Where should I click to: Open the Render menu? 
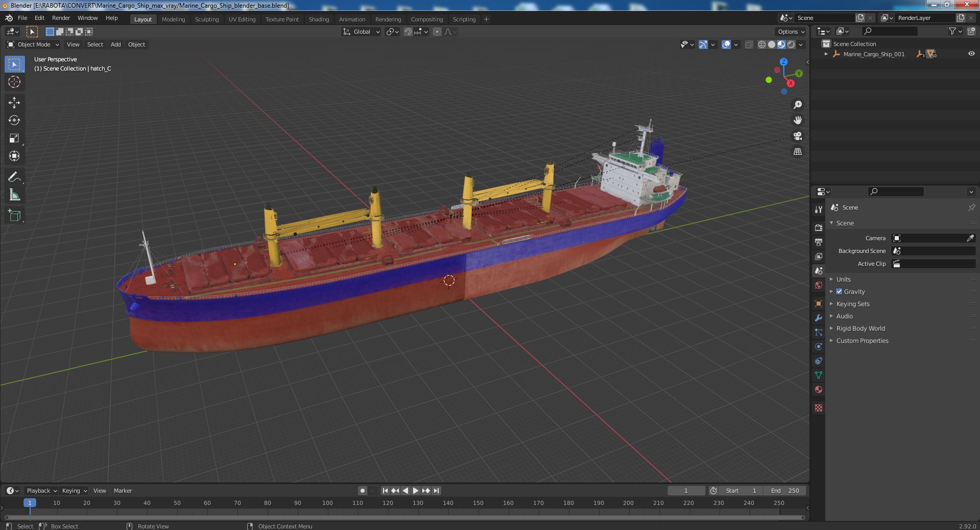point(61,18)
